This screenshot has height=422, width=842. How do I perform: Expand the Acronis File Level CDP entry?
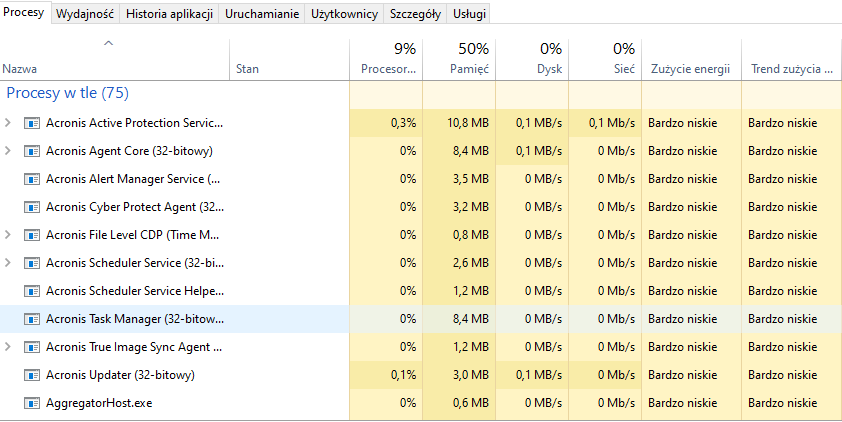click(8, 235)
